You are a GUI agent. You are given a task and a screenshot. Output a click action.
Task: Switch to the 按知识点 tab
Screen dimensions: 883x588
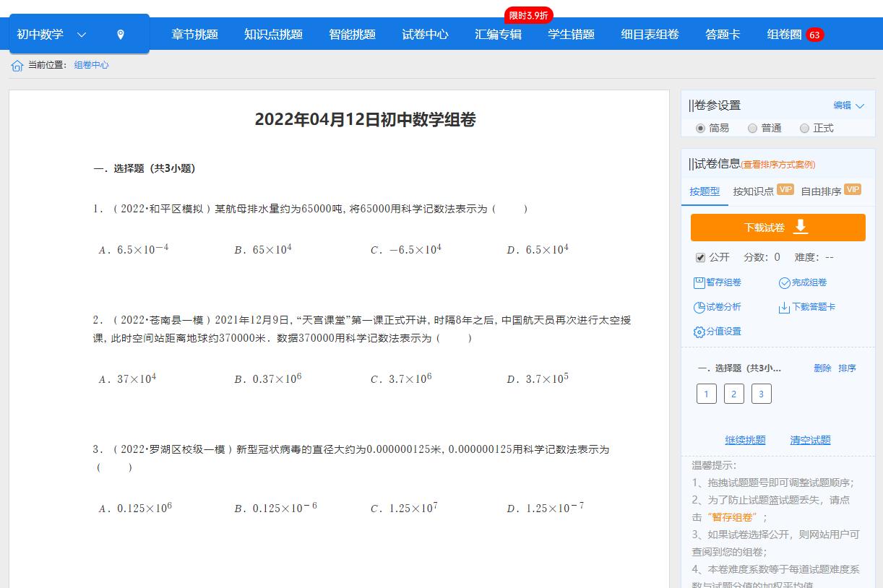pyautogui.click(x=752, y=191)
